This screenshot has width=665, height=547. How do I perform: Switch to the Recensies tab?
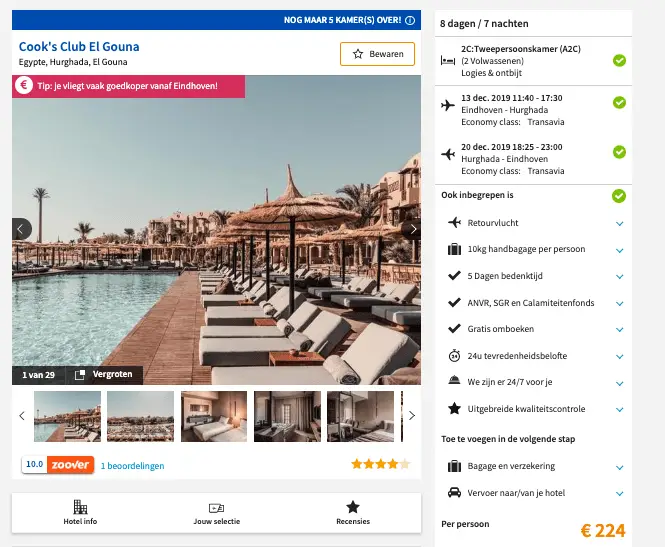[353, 513]
